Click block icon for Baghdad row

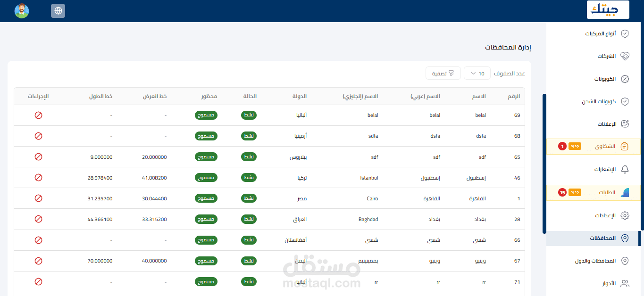pyautogui.click(x=39, y=219)
